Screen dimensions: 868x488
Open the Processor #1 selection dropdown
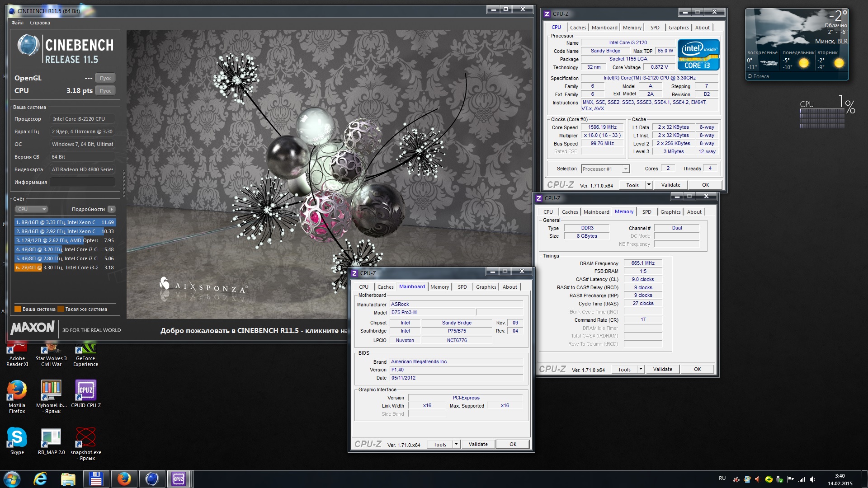tap(605, 169)
